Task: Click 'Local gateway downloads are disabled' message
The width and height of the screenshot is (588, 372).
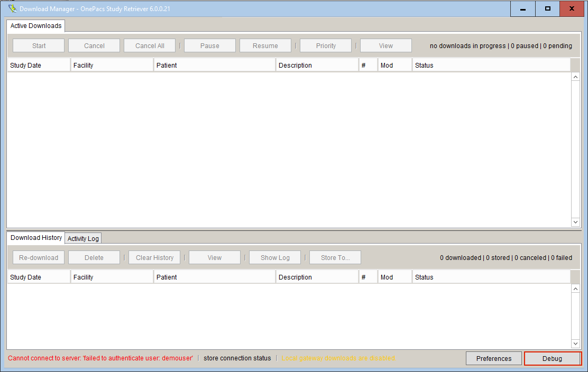Action: coord(338,358)
